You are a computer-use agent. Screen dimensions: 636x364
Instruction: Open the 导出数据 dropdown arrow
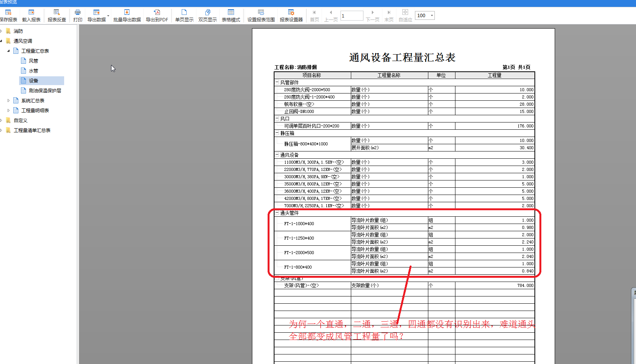108,16
